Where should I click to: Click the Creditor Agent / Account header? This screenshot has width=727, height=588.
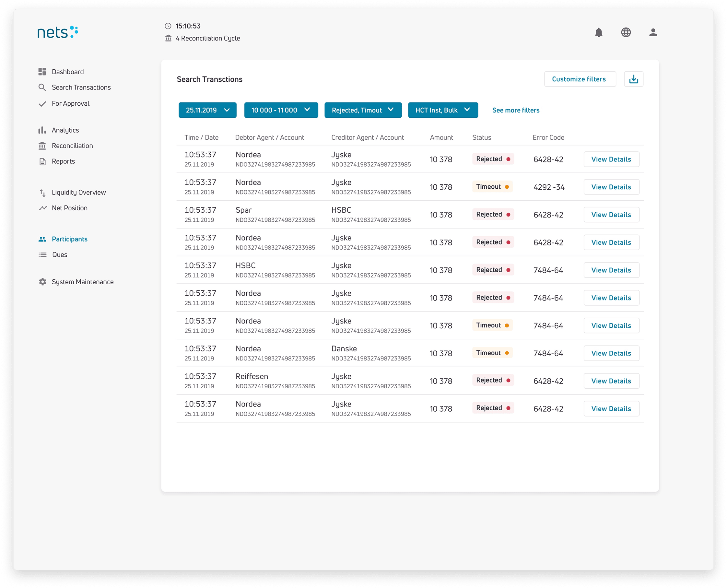point(368,137)
